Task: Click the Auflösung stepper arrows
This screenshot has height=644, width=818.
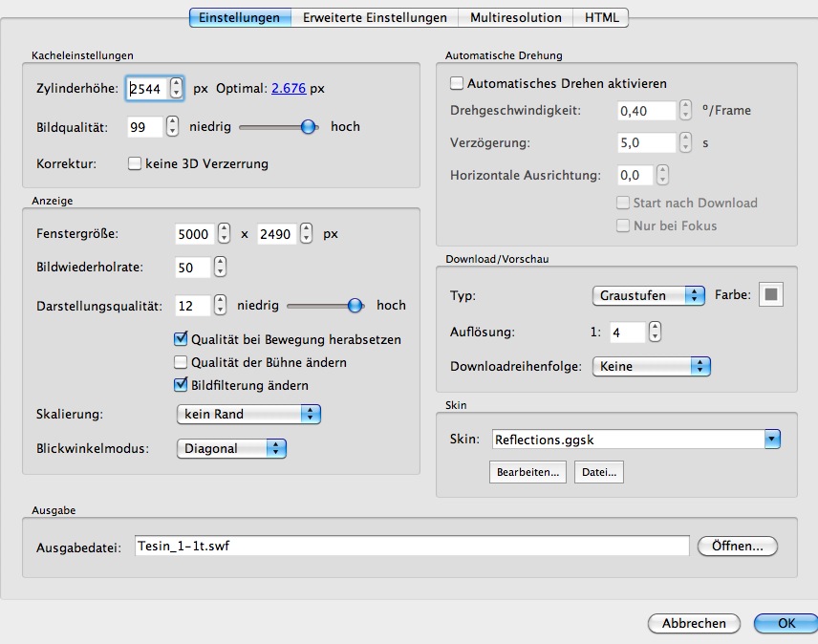Action: pos(655,333)
